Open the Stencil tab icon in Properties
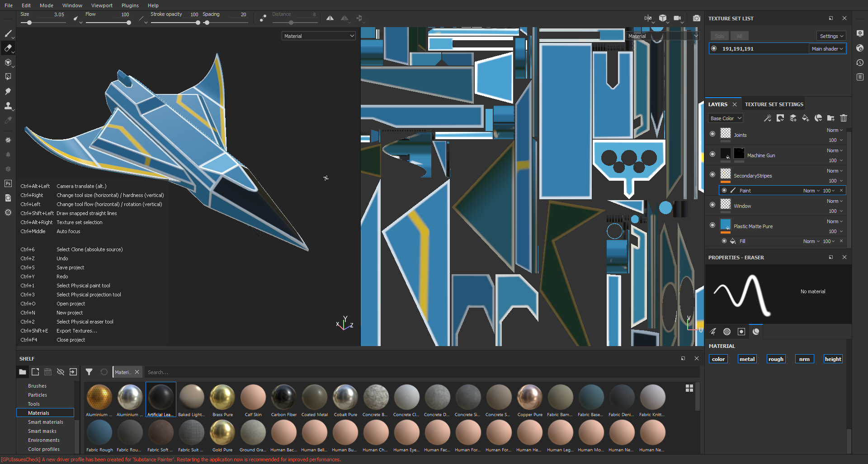This screenshot has width=868, height=464. click(x=741, y=332)
